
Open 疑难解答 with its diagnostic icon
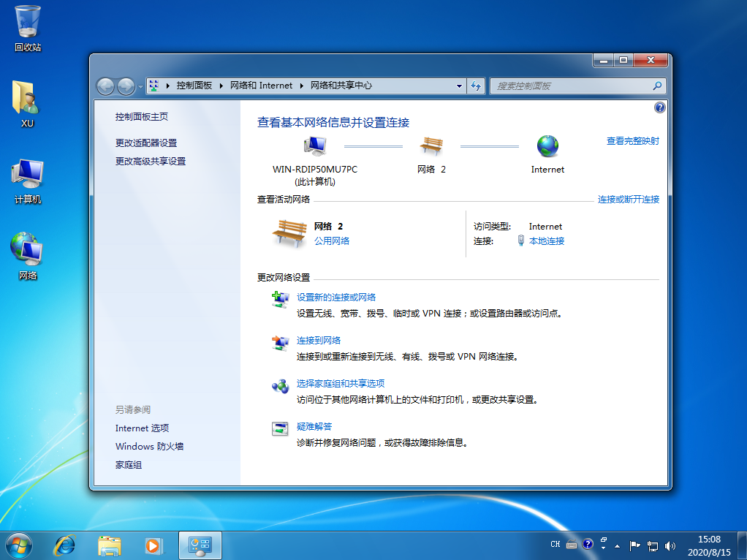click(280, 427)
